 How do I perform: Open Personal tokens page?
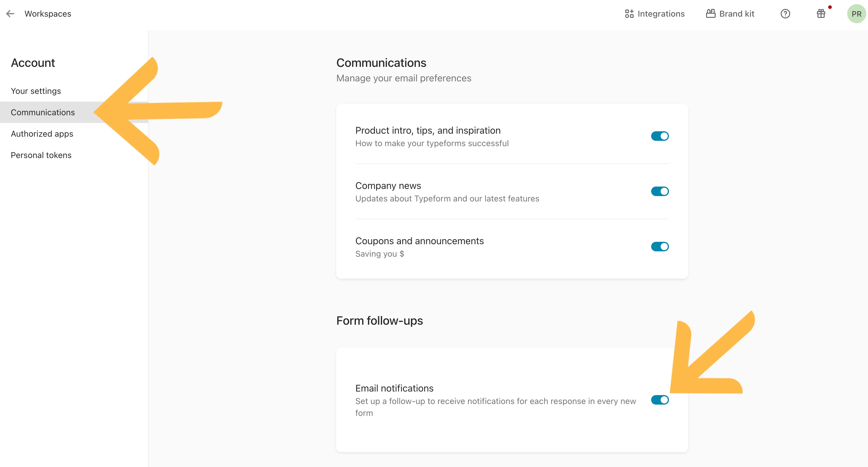tap(41, 155)
